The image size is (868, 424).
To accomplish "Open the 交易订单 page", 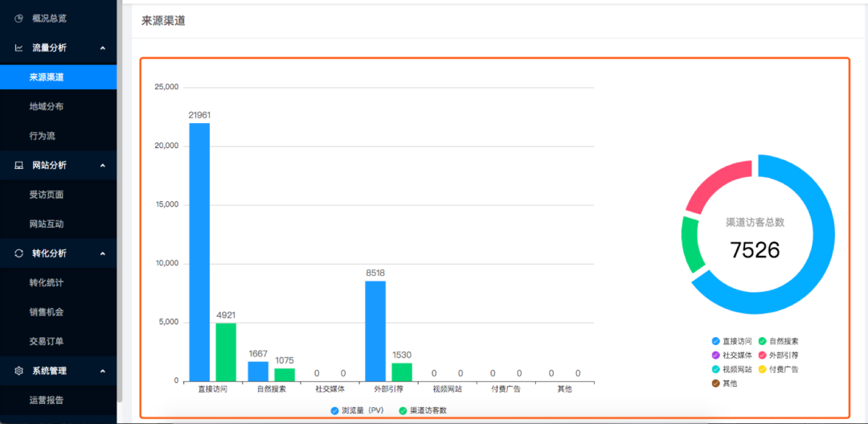I will coord(46,341).
